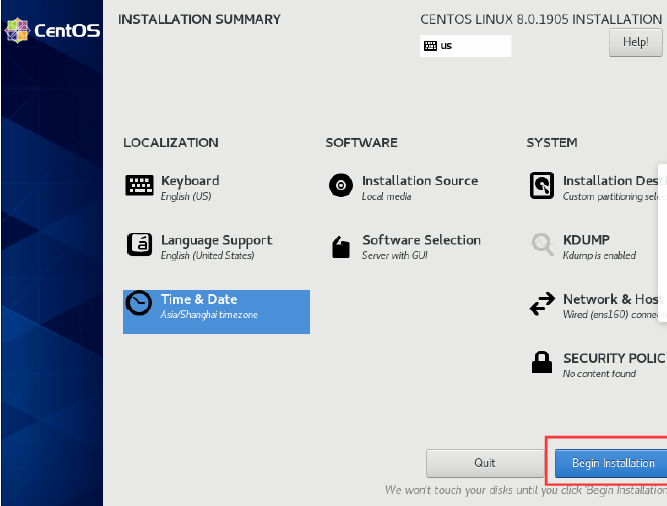Viewport: 667px width, 506px height.
Task: Click the Help! button
Action: (x=636, y=43)
